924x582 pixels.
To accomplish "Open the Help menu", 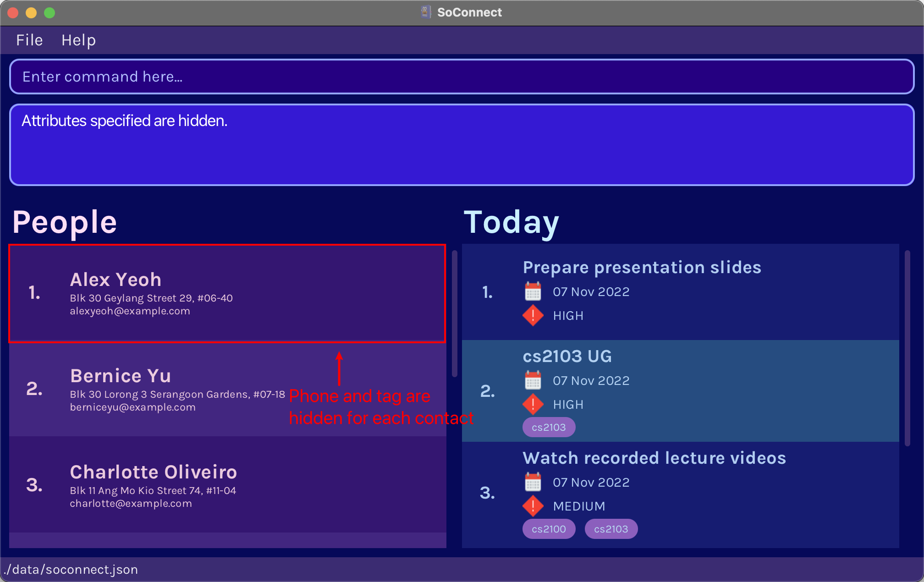I will click(78, 40).
